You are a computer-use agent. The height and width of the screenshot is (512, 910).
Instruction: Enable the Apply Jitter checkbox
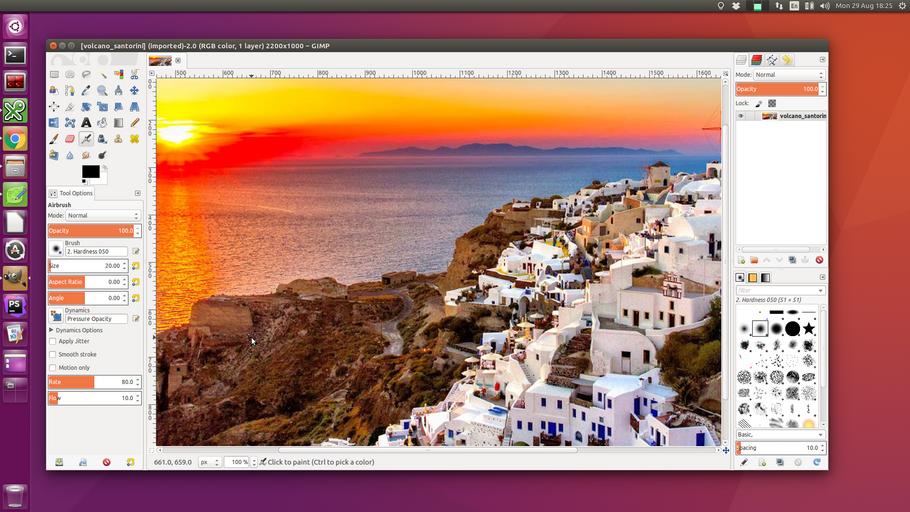[53, 341]
